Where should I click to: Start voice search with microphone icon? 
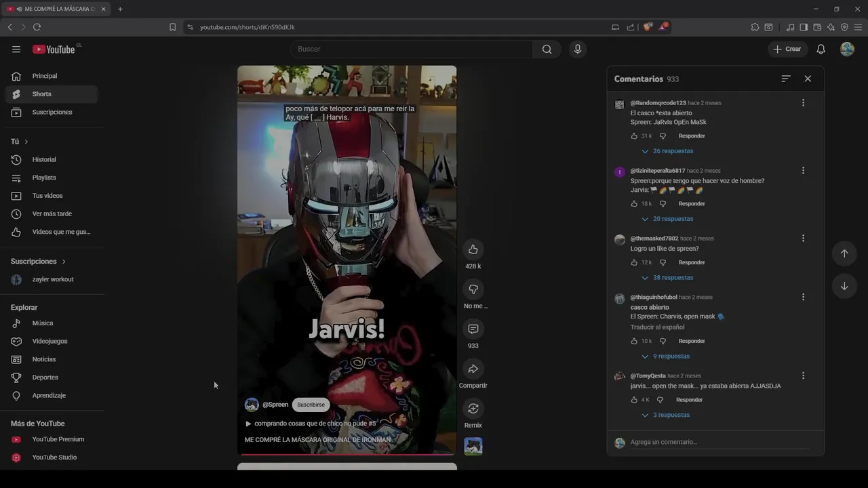tap(578, 49)
